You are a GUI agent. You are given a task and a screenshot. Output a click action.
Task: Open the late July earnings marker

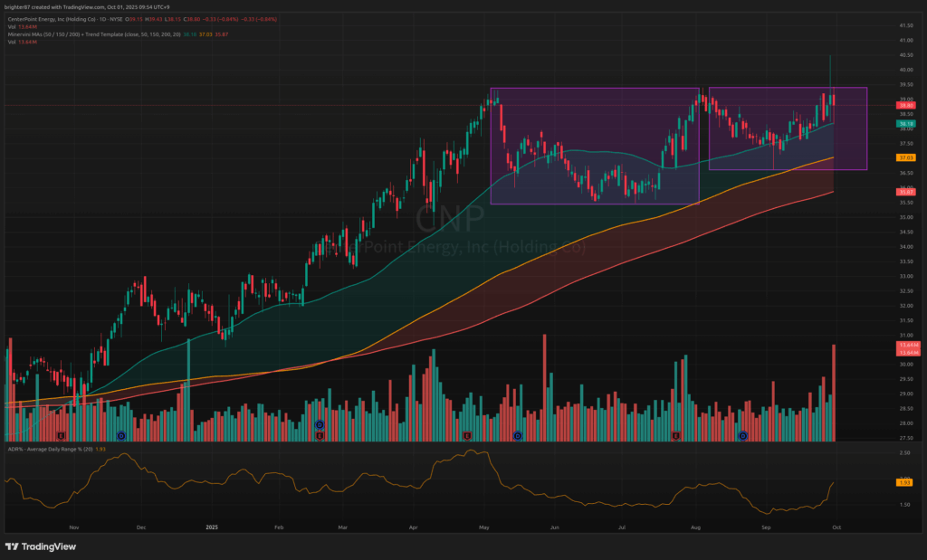676,436
